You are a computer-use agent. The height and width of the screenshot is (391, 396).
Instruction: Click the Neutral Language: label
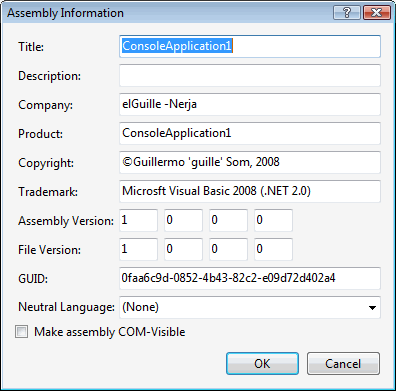(x=66, y=307)
